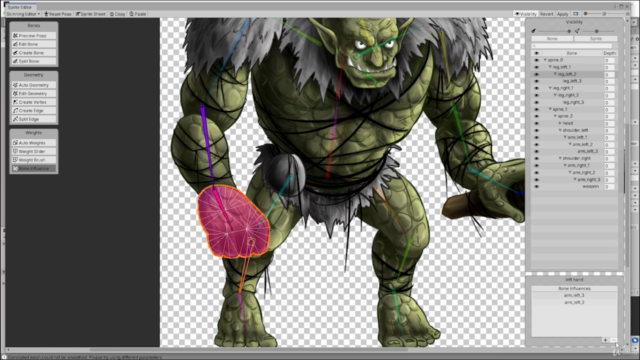Click the bone opacity icon in Visibility panel

click(533, 31)
